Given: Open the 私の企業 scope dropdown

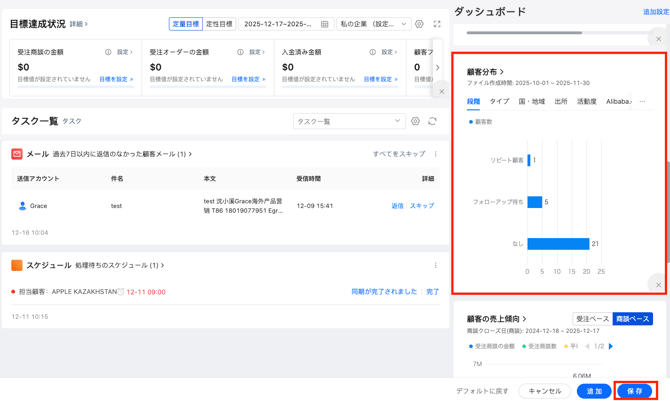Looking at the screenshot, I should coord(374,24).
